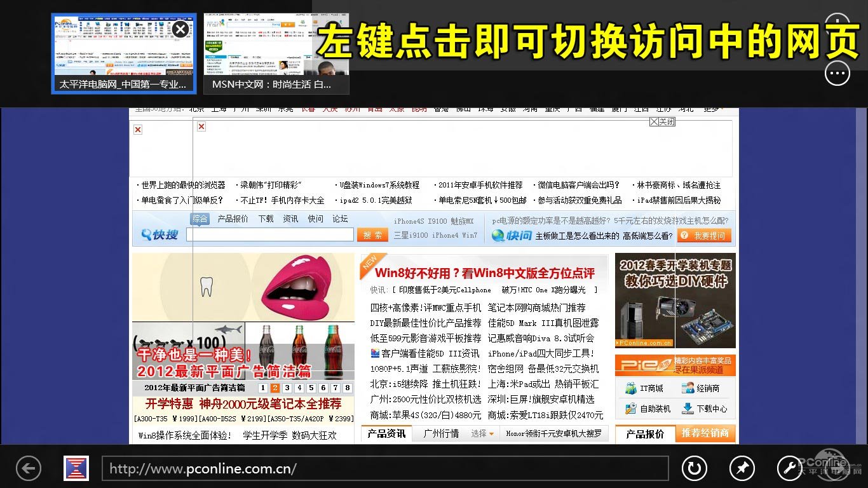Open the 商城:苹果4S(32G/白)4880元 link
Screen dimensions: 868x488
point(426,415)
